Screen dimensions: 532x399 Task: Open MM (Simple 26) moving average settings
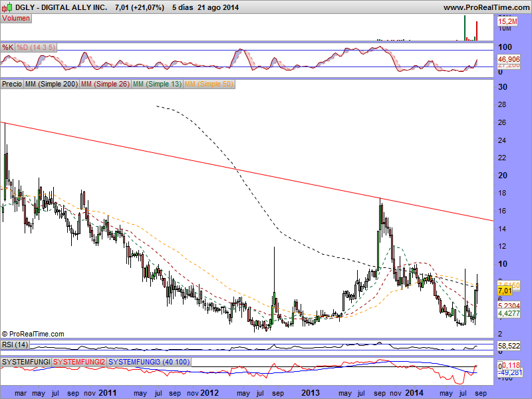coord(106,84)
